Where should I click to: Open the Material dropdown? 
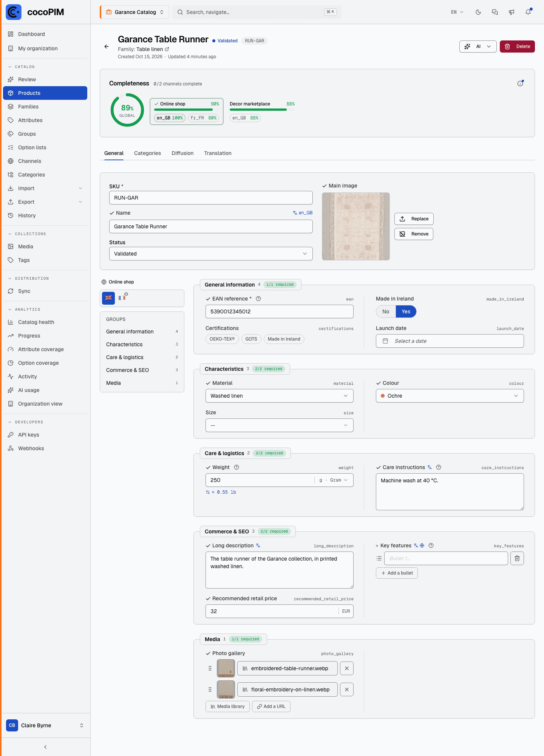pyautogui.click(x=280, y=396)
